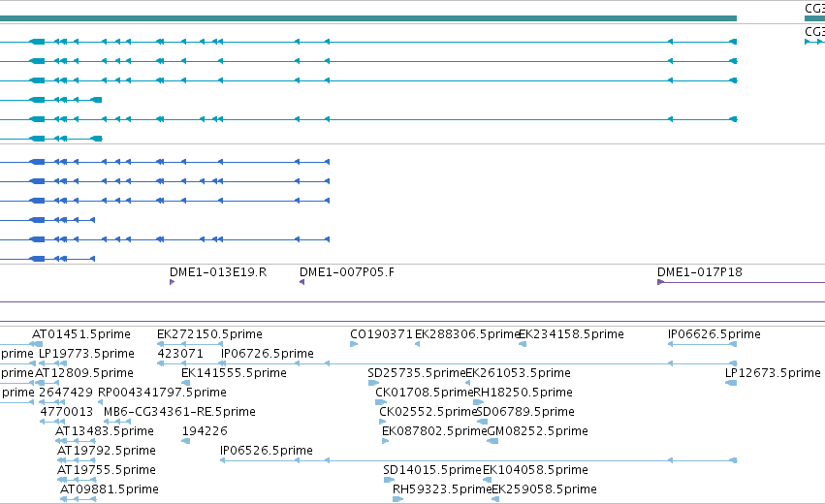Select the EK087802.5prime EST label
The width and height of the screenshot is (825, 504).
tap(434, 431)
